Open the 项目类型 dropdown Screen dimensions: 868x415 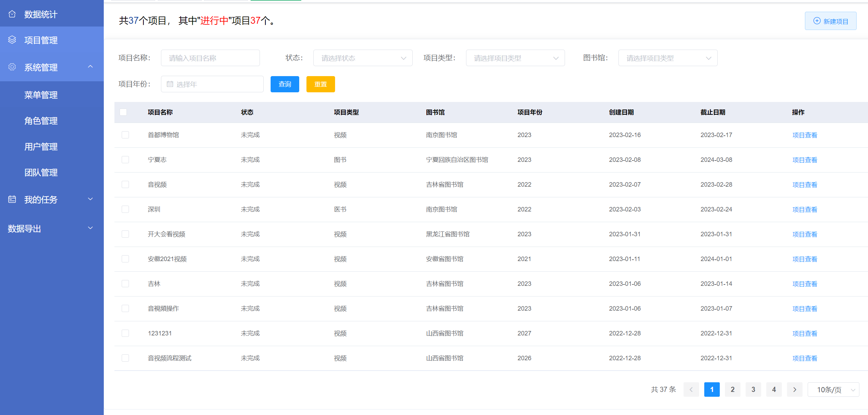click(x=515, y=58)
